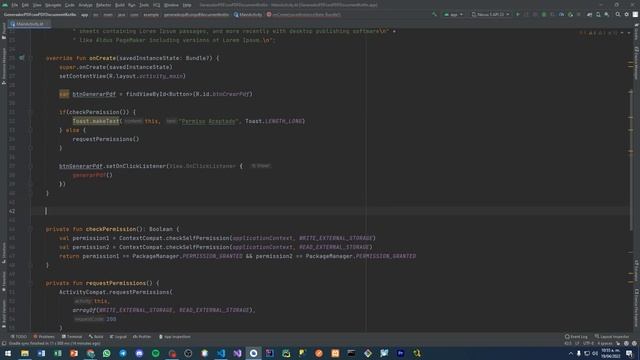Collapse the if(checkPermission()) block fold
The width and height of the screenshot is (640, 360).
pos(31,112)
